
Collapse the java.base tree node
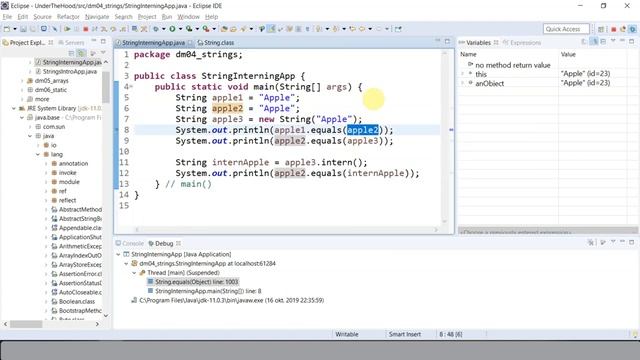[x=22, y=118]
